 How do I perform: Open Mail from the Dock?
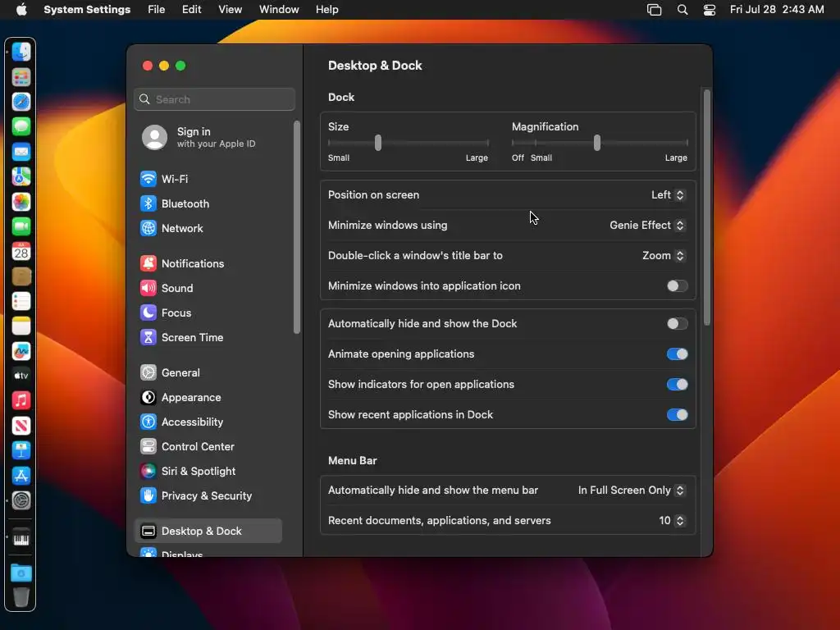21,152
